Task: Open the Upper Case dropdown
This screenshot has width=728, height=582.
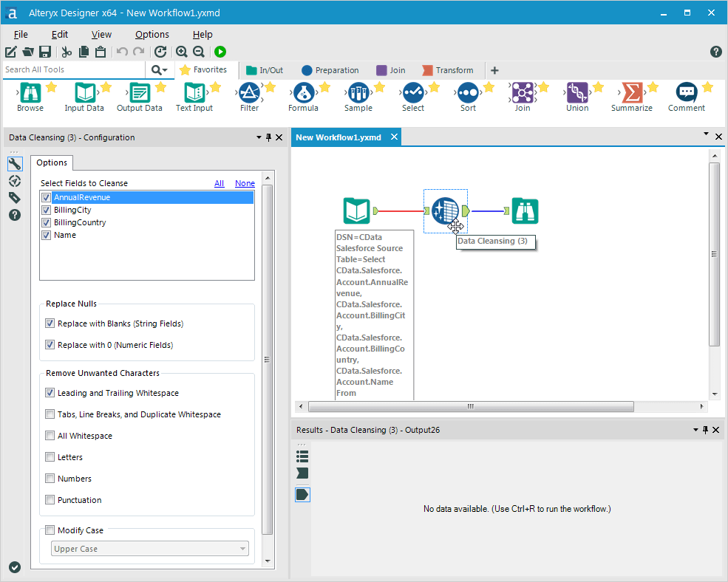Action: (x=150, y=549)
